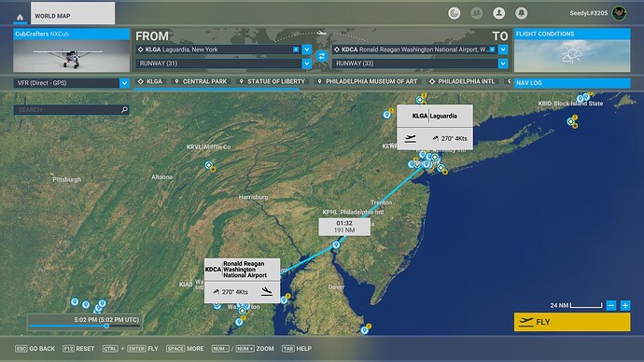
Task: Select the CENTRAL PARK waypoint tab
Action: tap(202, 81)
